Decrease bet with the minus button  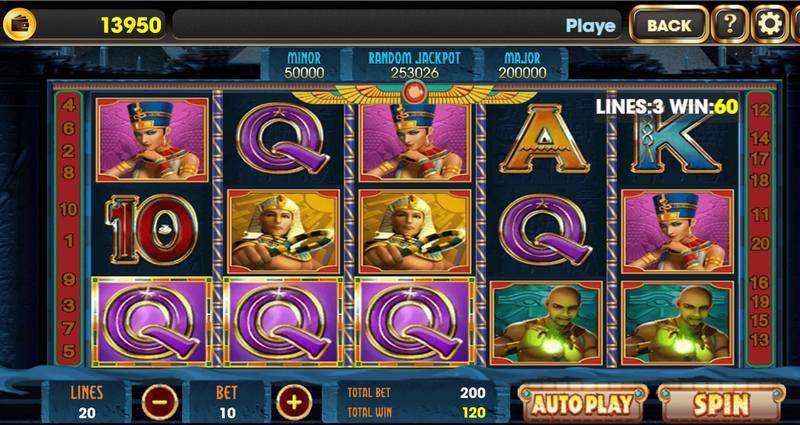click(160, 402)
